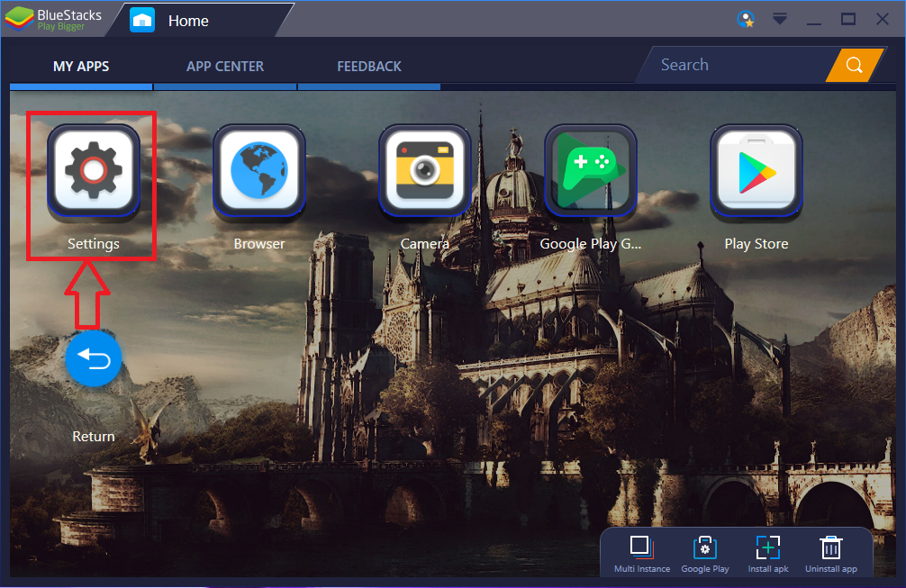Image resolution: width=906 pixels, height=588 pixels.
Task: Switch to MY APPS tab
Action: (x=81, y=67)
